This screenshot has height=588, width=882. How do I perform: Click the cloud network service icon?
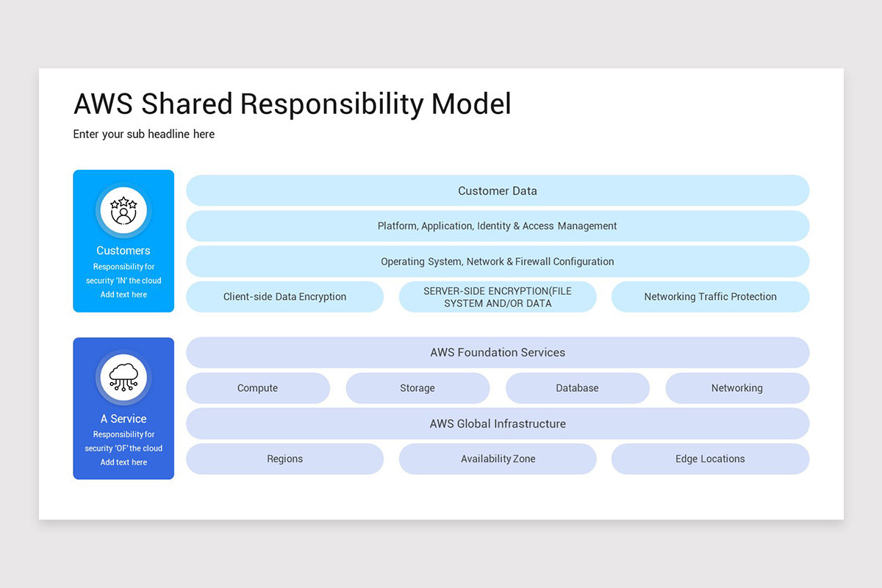point(123,378)
